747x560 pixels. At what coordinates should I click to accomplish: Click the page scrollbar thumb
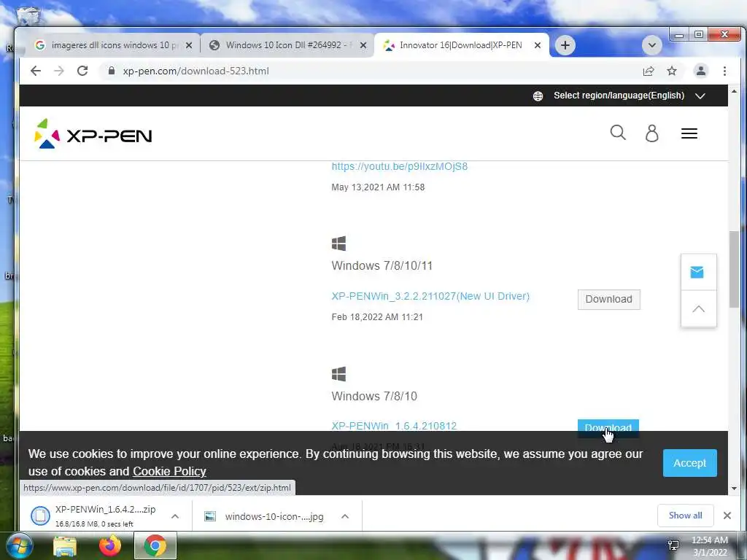point(734,270)
